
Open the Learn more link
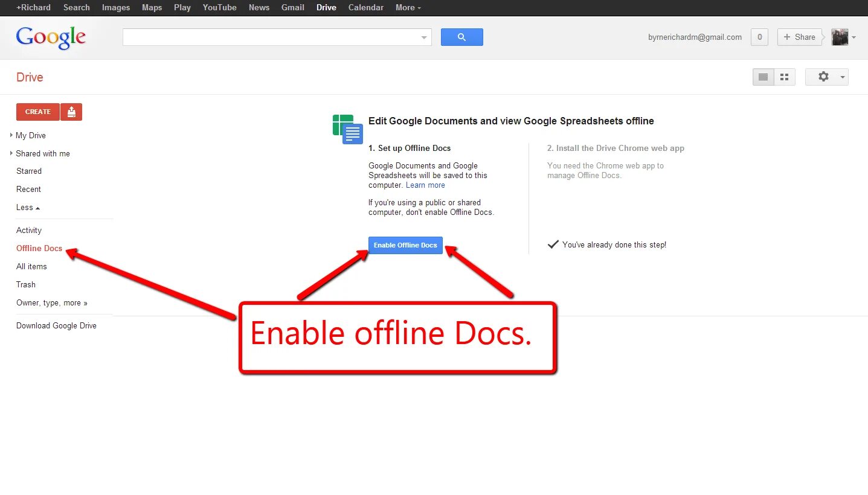click(425, 185)
